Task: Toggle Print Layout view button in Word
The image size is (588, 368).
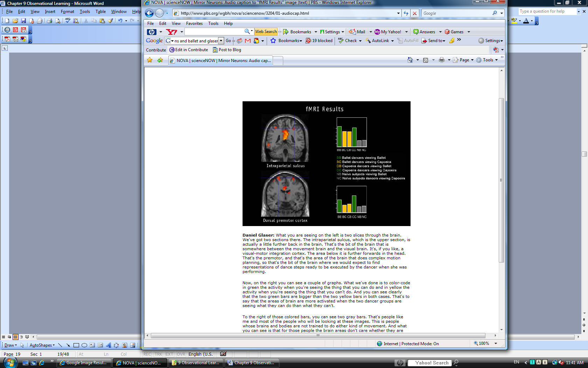Action: (15, 337)
